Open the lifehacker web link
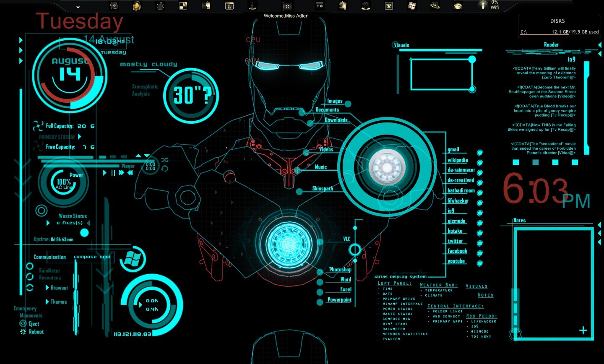The height and width of the screenshot is (364, 604). 458,201
